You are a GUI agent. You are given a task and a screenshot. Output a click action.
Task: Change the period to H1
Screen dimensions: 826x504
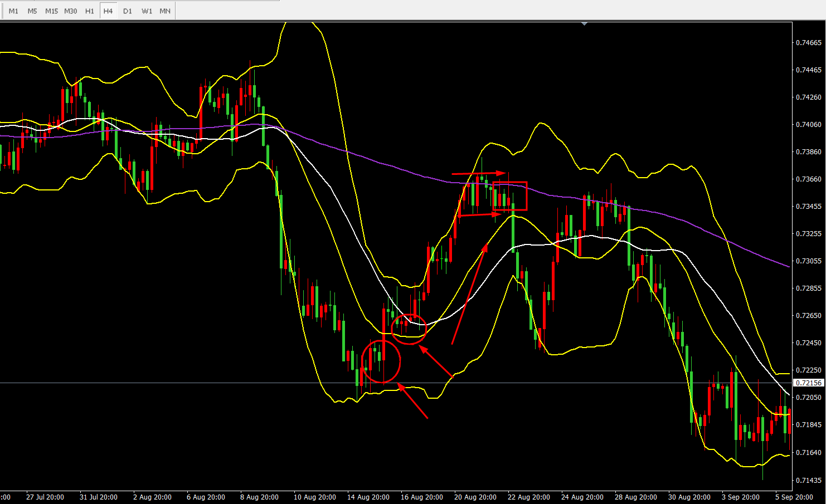(90, 11)
